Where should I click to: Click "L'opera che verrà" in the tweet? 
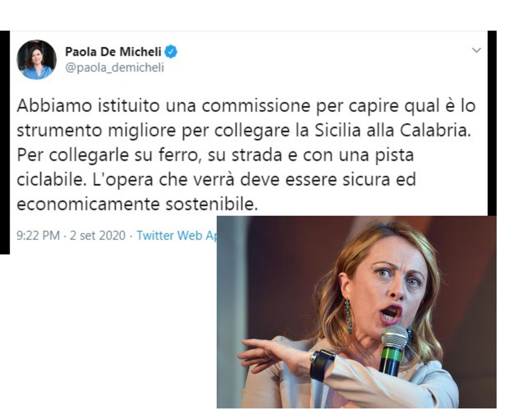(163, 180)
